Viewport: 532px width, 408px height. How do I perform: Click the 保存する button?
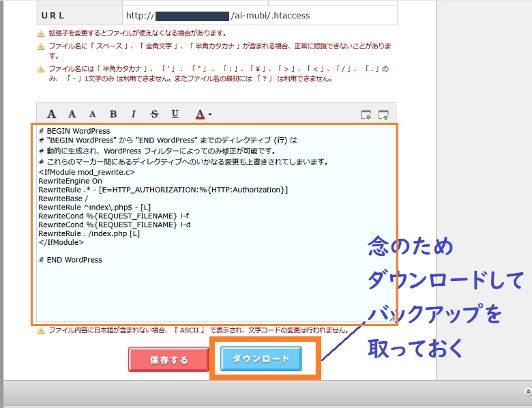(x=168, y=360)
